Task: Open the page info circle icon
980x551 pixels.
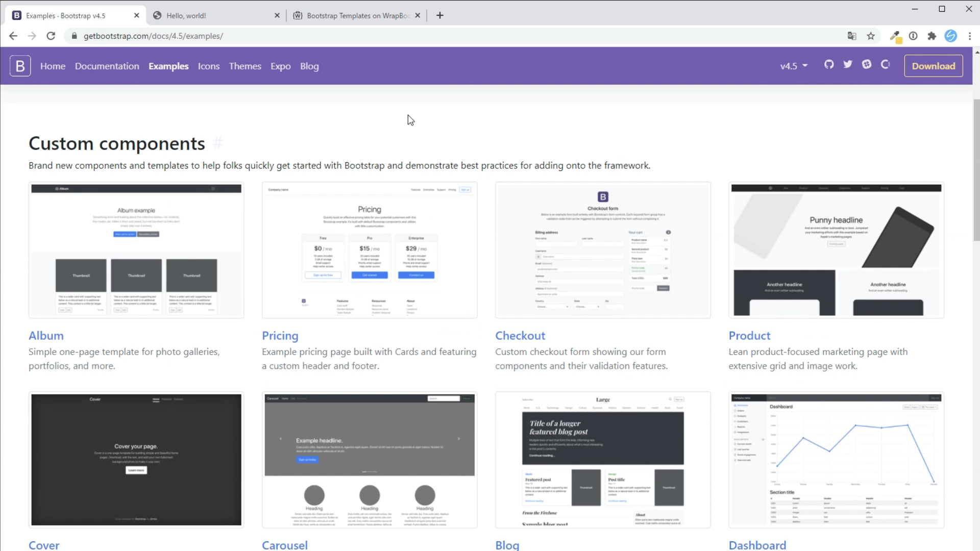Action: pyautogui.click(x=914, y=36)
